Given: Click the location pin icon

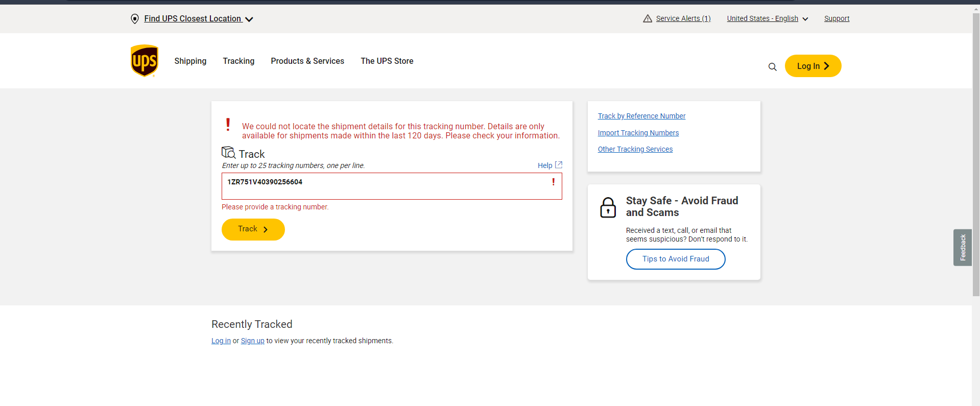Looking at the screenshot, I should (x=135, y=19).
